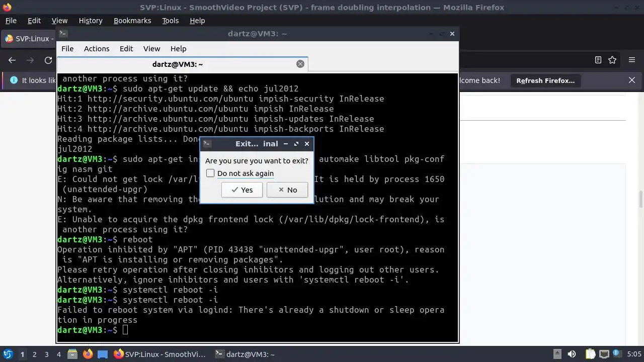
Task: Click the show desktop panel icon
Action: pyautogui.click(x=103, y=354)
